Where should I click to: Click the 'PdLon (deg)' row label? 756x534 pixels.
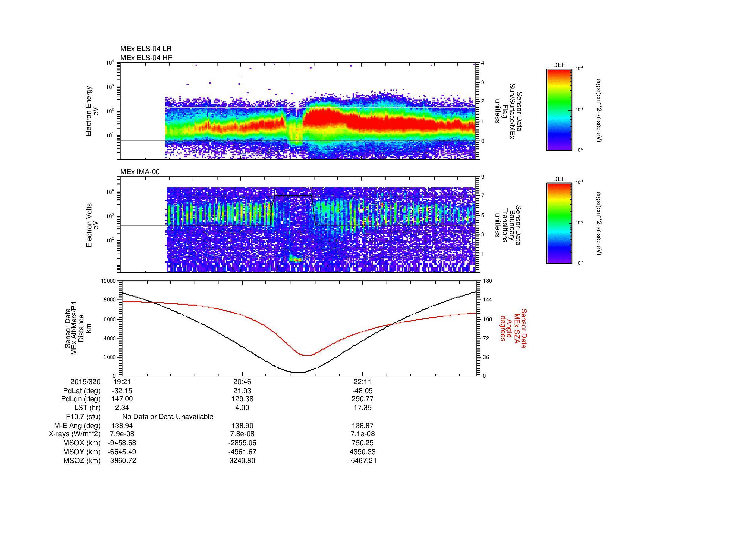[x=81, y=399]
